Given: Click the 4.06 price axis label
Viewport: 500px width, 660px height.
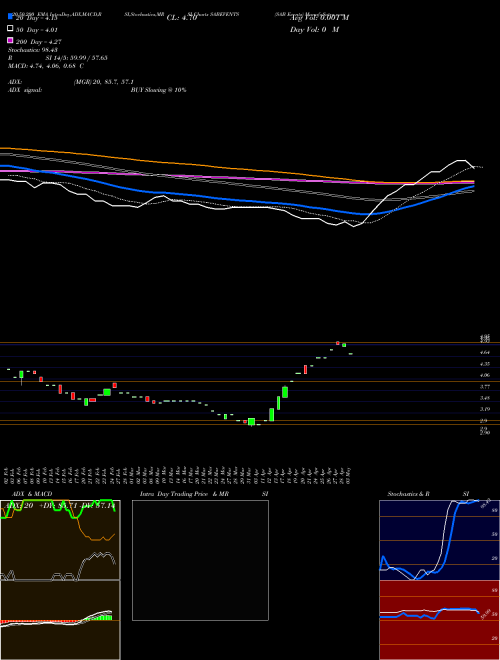Looking at the screenshot, I should (485, 375).
